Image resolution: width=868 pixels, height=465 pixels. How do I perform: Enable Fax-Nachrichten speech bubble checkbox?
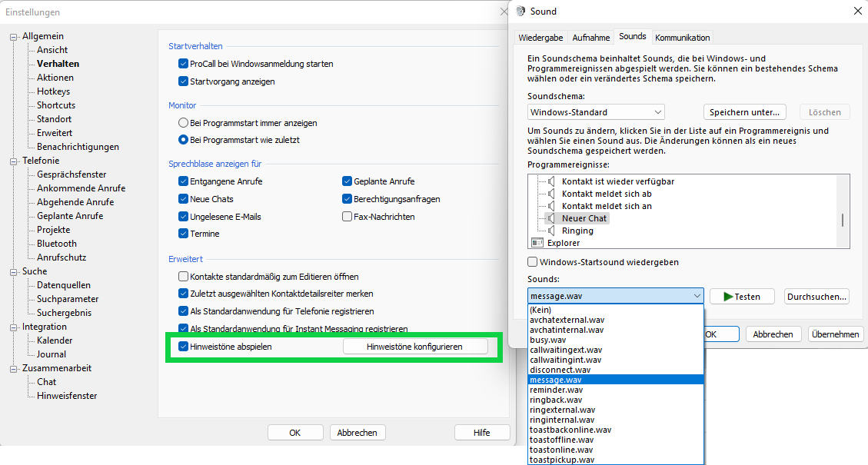pyautogui.click(x=348, y=217)
